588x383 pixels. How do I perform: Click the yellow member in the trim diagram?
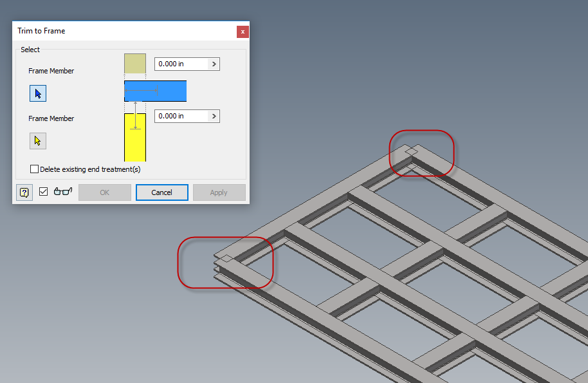[x=136, y=137]
